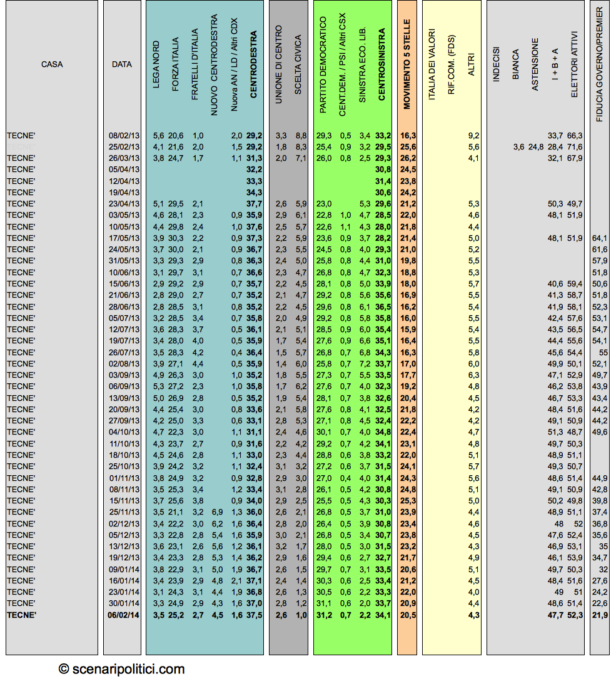Click the date 09/01/14

click(x=124, y=570)
